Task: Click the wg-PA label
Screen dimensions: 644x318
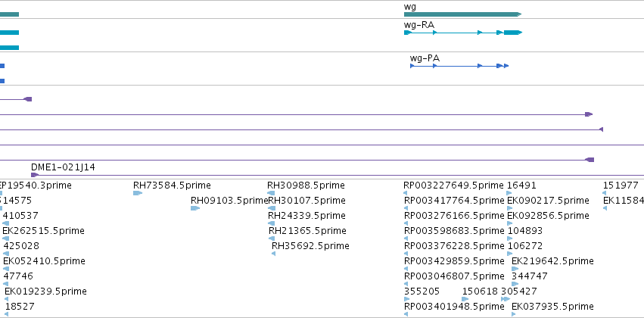Action: point(425,58)
